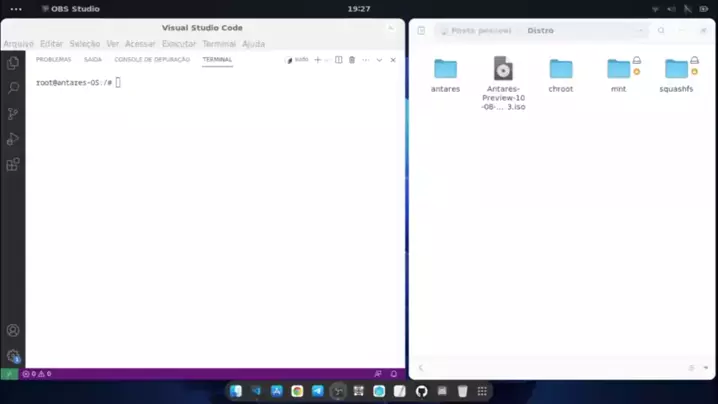Expand the Distro path bar dropdown arrow
Screen dimensions: 718x404
point(641,31)
